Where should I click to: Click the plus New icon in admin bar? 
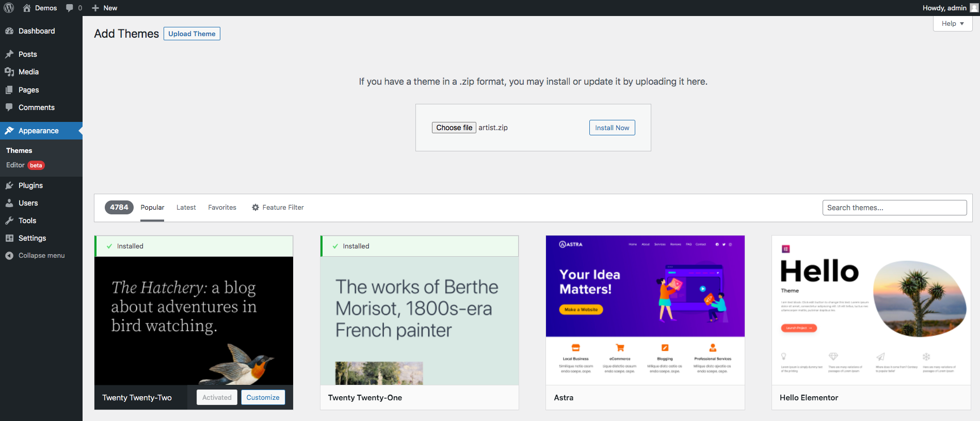(x=95, y=8)
